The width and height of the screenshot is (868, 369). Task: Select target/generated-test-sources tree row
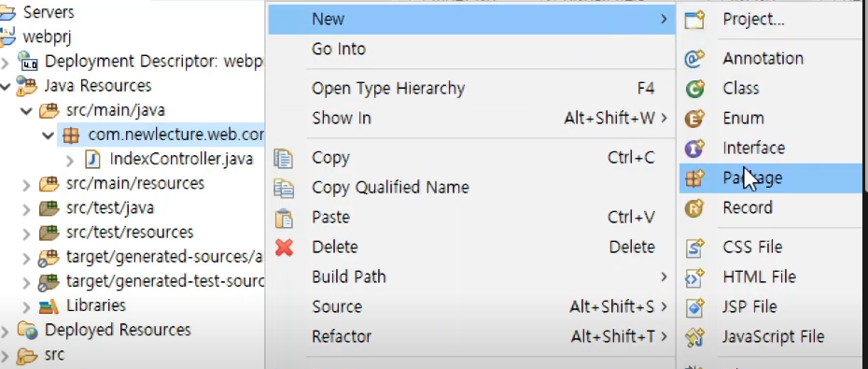tap(165, 281)
